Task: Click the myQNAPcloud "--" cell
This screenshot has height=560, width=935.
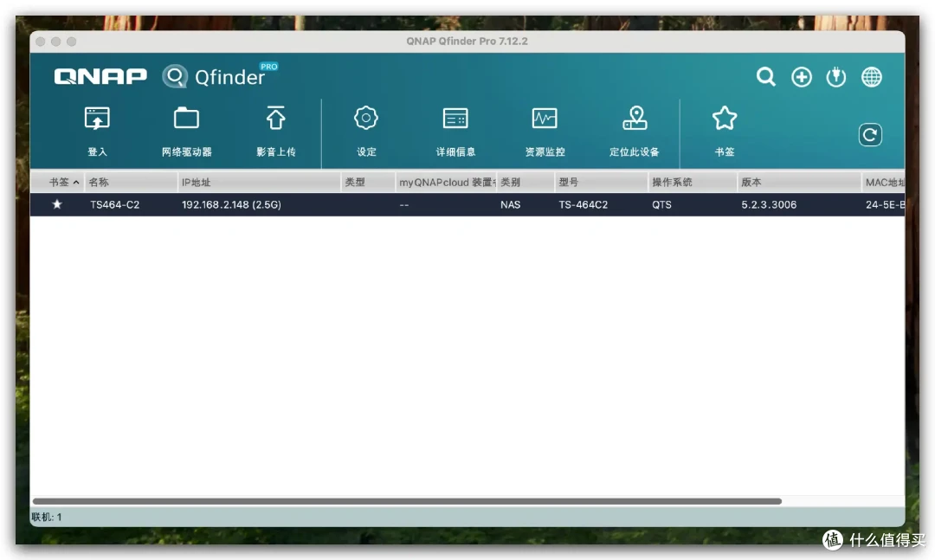Action: pos(404,205)
